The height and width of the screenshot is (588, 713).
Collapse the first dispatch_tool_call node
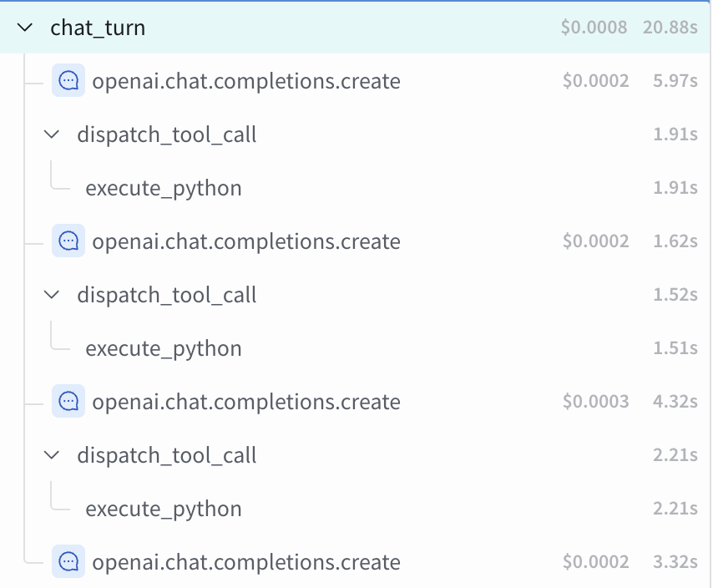52,134
